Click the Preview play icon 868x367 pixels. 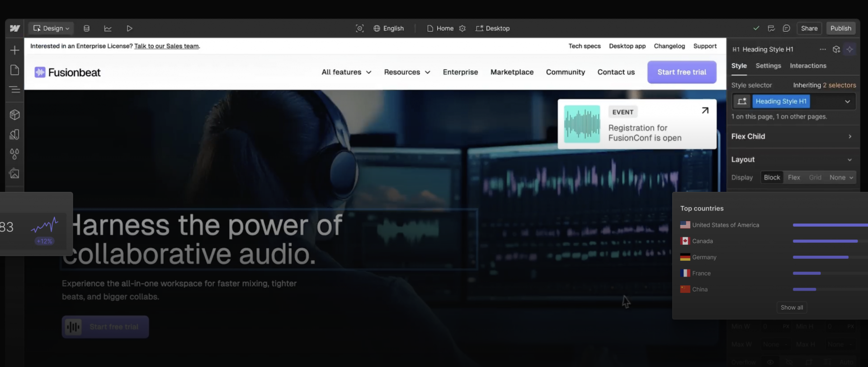pyautogui.click(x=129, y=29)
